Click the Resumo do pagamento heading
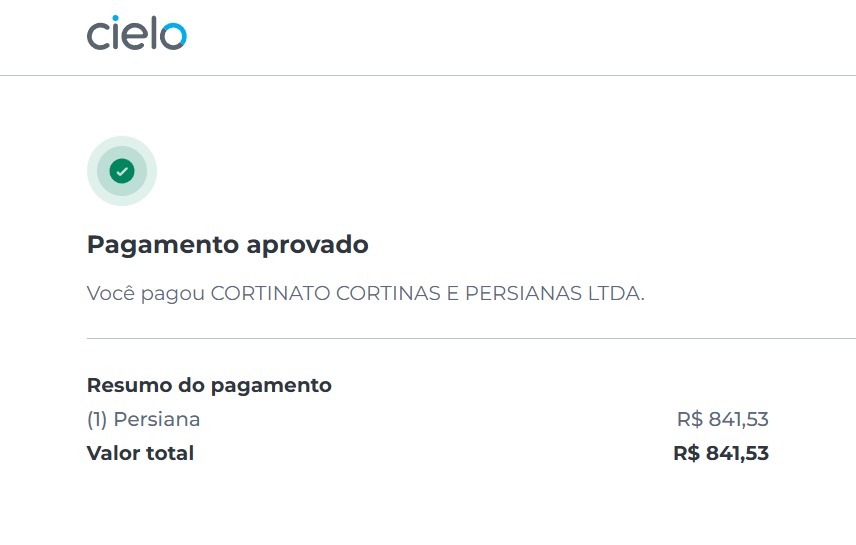856x545 pixels. 209,386
